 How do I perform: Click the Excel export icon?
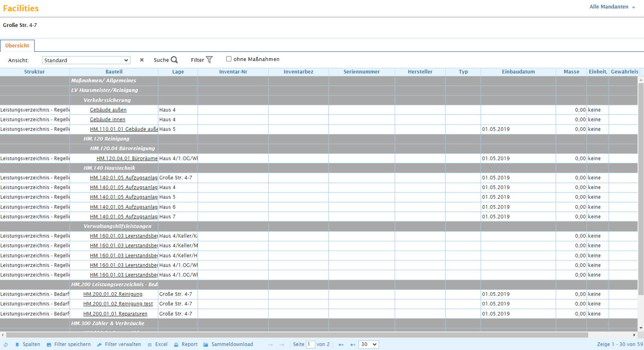[150, 345]
